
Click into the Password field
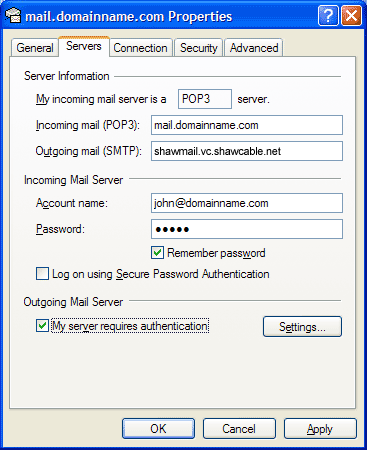(x=247, y=229)
